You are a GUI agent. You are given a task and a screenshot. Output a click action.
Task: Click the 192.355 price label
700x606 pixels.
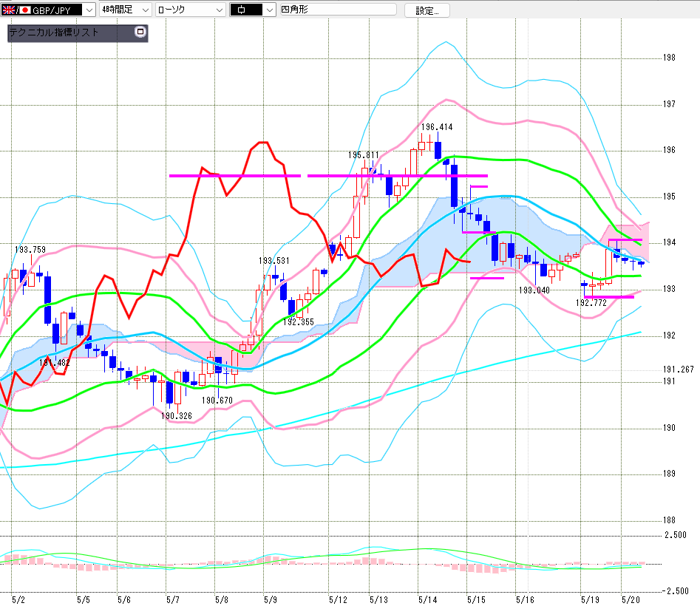pyautogui.click(x=298, y=321)
